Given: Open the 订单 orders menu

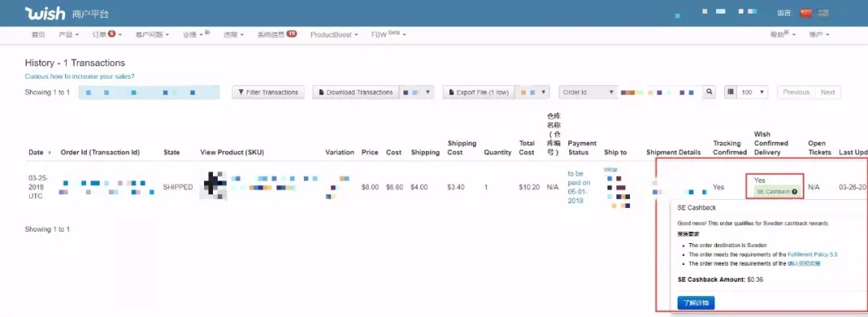Looking at the screenshot, I should (107, 35).
